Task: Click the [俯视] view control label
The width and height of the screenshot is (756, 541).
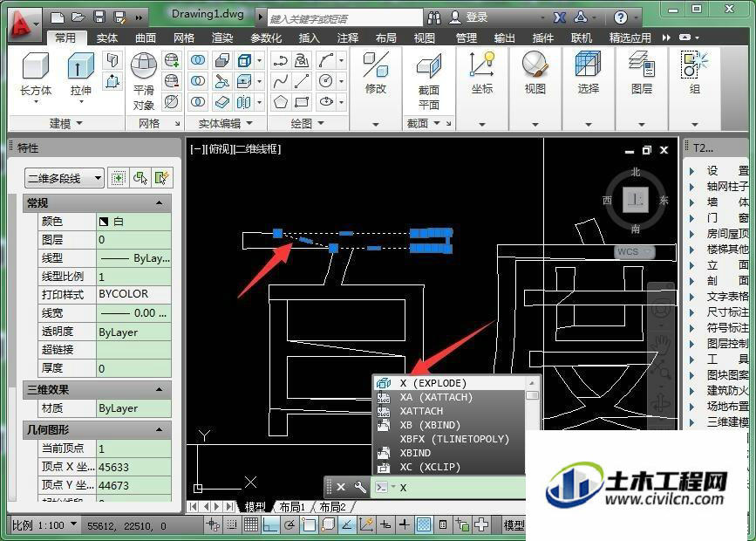Action: click(x=219, y=149)
